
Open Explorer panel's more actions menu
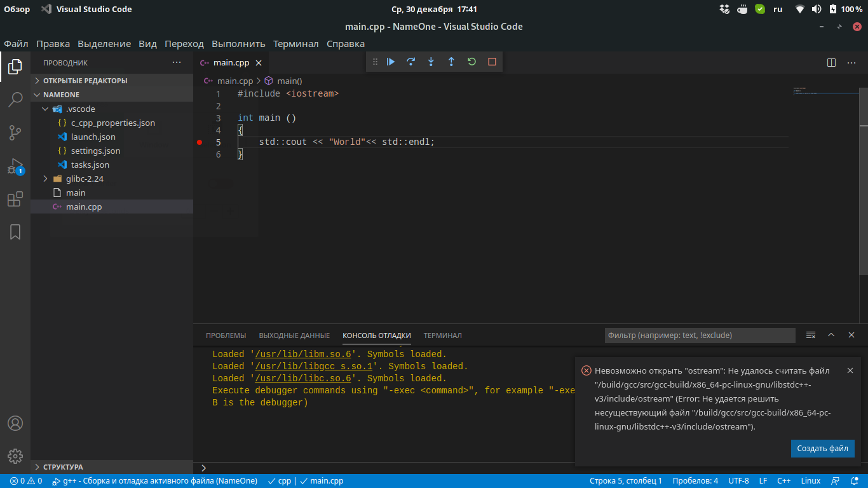pos(177,62)
